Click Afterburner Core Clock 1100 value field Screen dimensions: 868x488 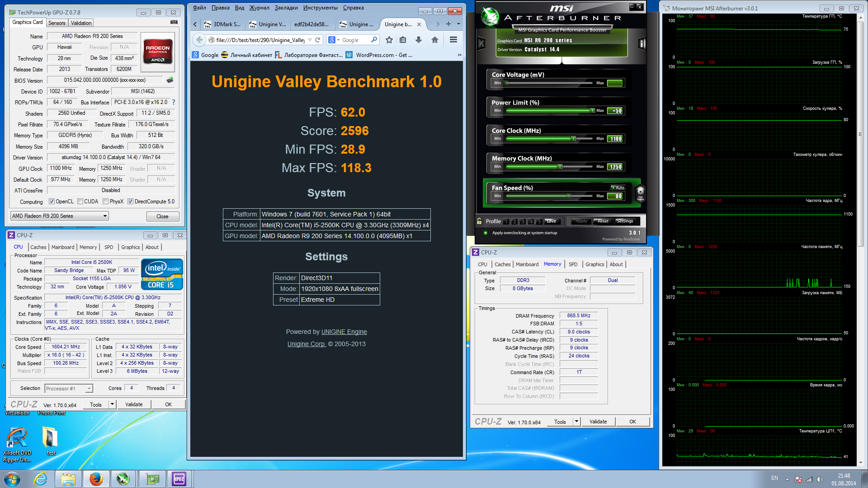[x=615, y=139]
